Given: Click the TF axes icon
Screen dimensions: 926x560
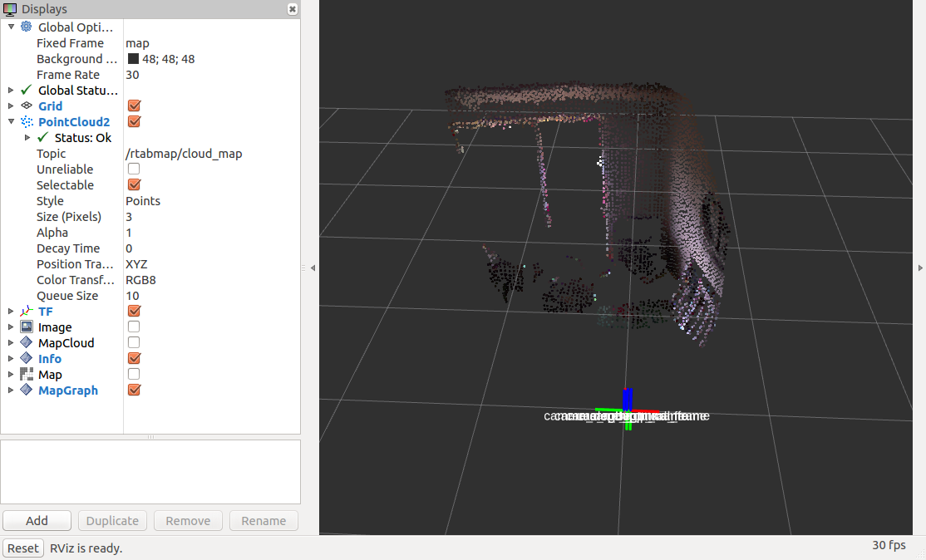Looking at the screenshot, I should pos(27,312).
